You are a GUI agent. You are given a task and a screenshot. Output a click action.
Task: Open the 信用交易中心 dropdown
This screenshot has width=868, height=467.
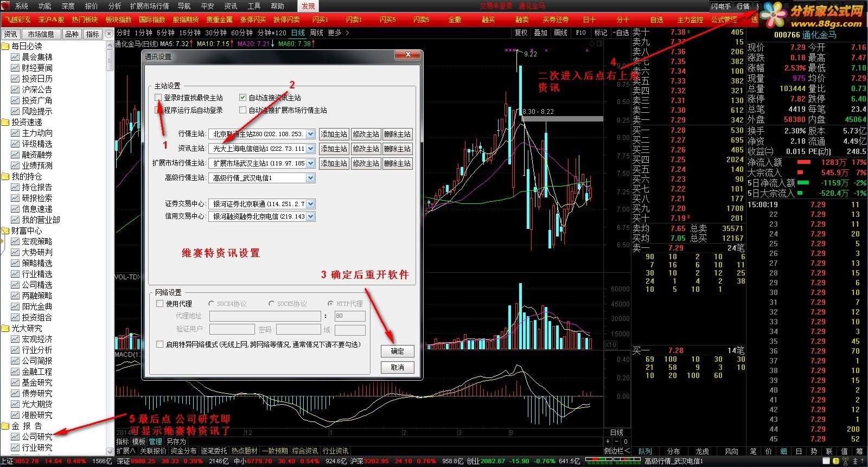point(310,216)
